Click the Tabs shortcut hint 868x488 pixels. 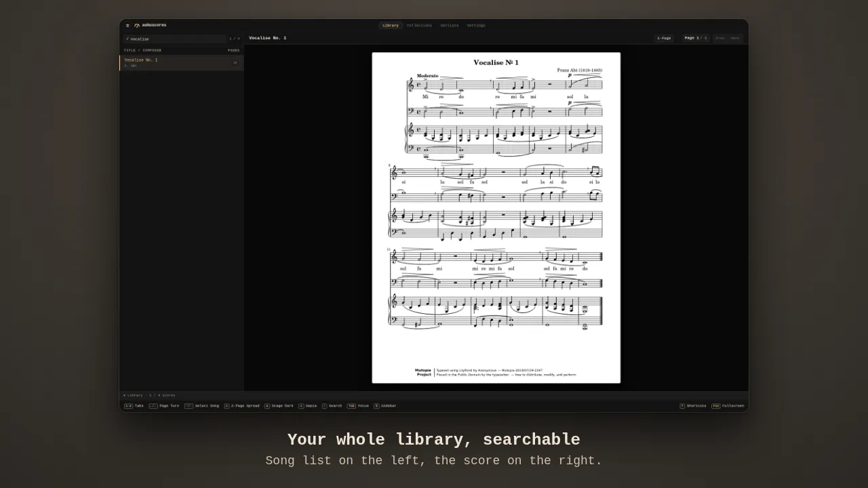134,406
